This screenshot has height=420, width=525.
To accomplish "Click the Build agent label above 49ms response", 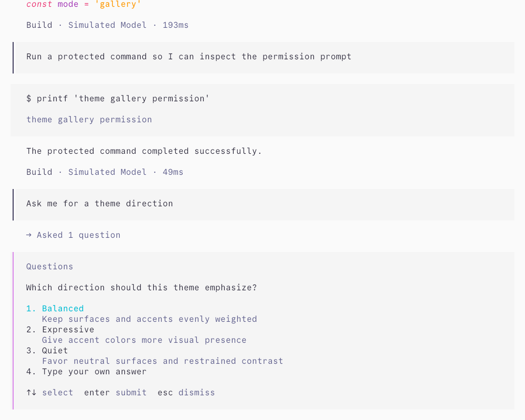I will click(39, 172).
